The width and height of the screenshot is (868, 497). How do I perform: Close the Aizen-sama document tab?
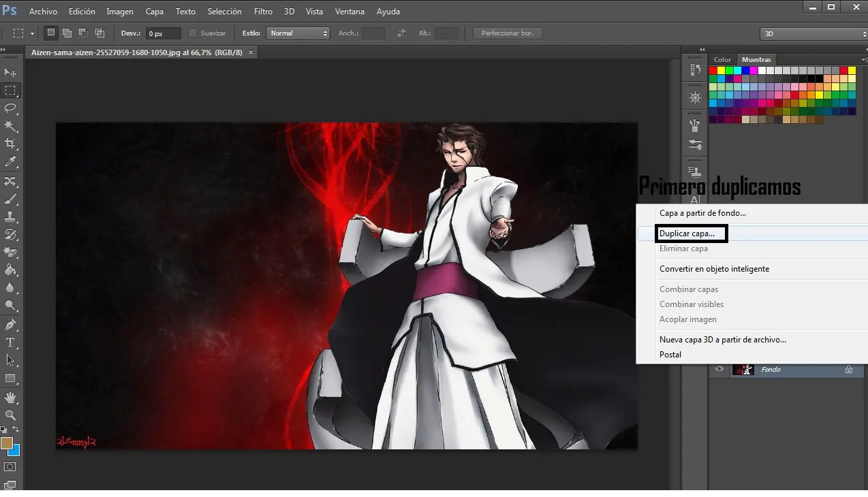251,52
